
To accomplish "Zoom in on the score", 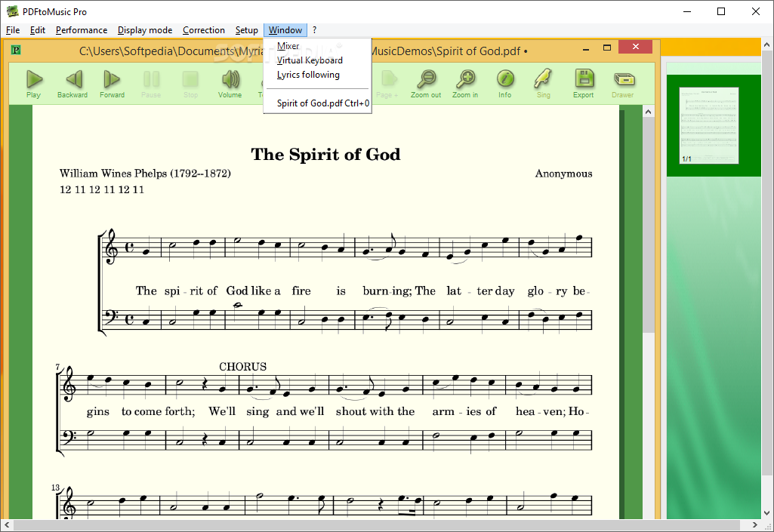I will pos(465,84).
